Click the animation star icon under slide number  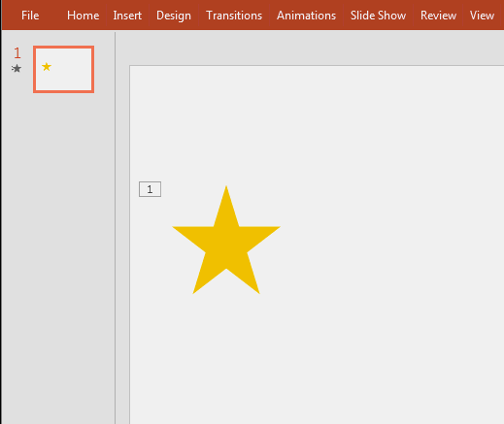click(17, 69)
